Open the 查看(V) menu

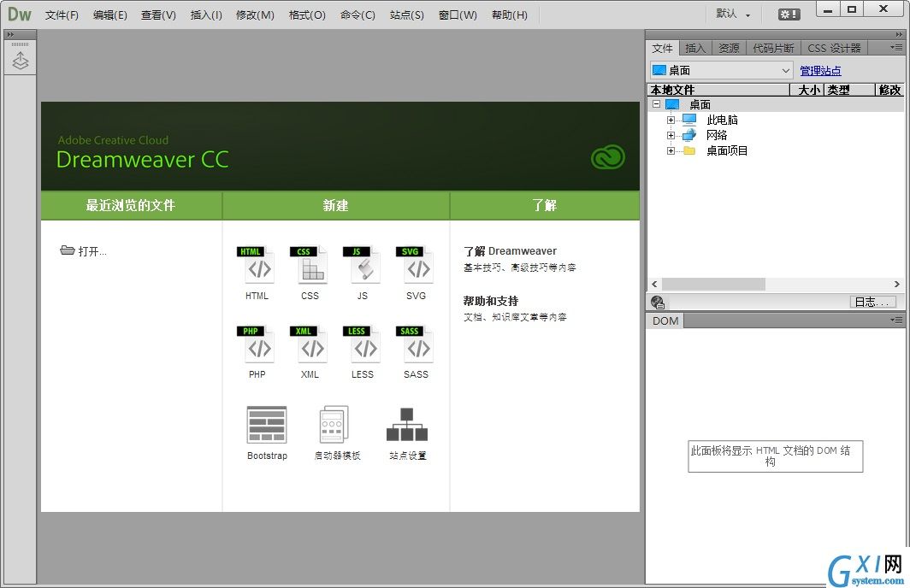158,15
